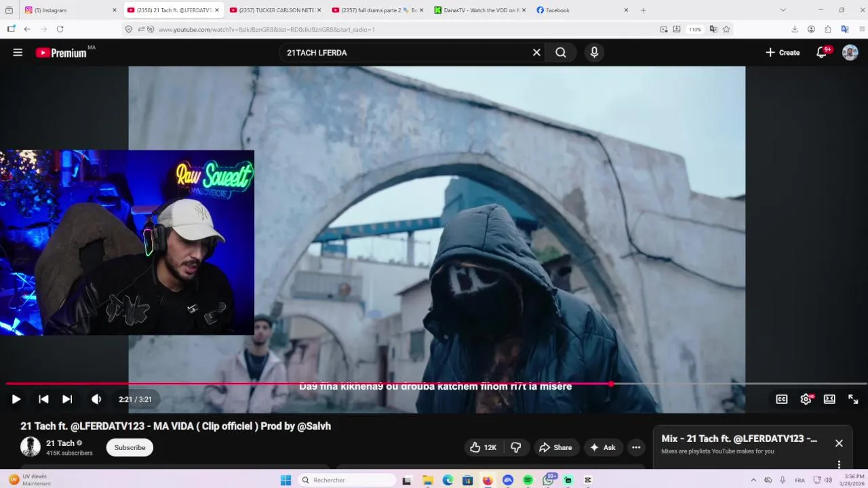
Task: Open FRA keyboard language switcher
Action: (800, 480)
